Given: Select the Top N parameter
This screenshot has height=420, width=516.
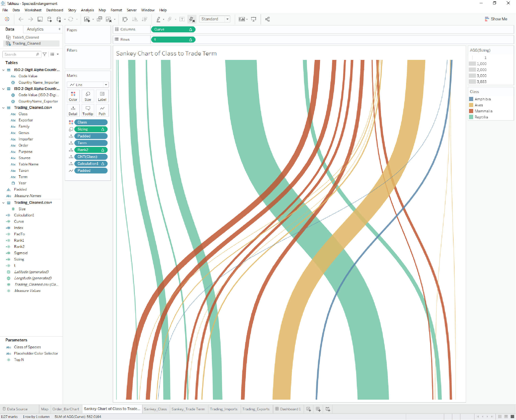Looking at the screenshot, I should pos(19,360).
